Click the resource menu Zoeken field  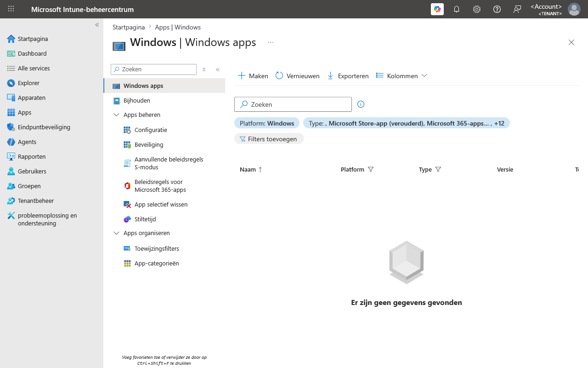153,69
